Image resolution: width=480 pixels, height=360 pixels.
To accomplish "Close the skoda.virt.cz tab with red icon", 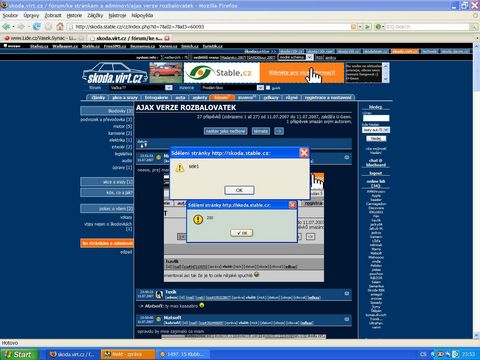I will click(167, 38).
